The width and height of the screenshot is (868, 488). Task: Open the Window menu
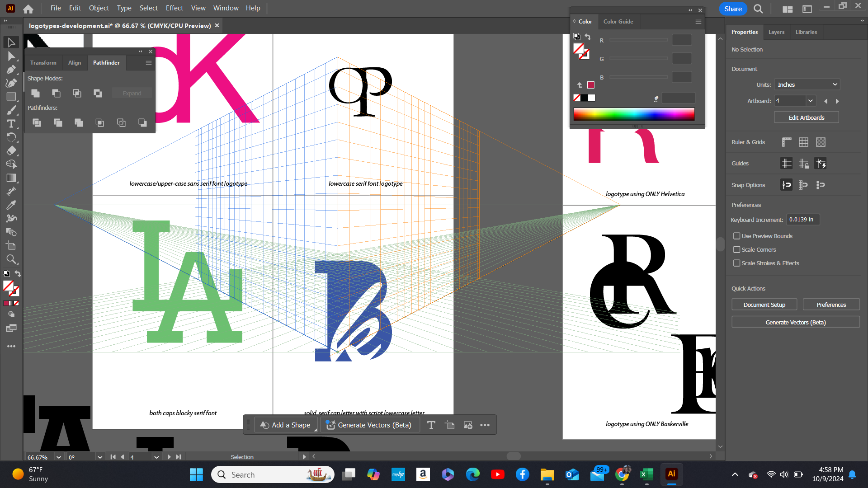(x=226, y=8)
